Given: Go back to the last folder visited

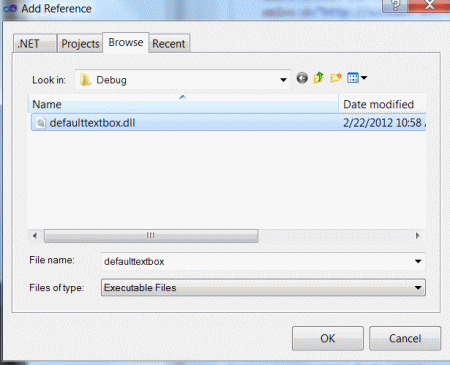Looking at the screenshot, I should [x=302, y=78].
